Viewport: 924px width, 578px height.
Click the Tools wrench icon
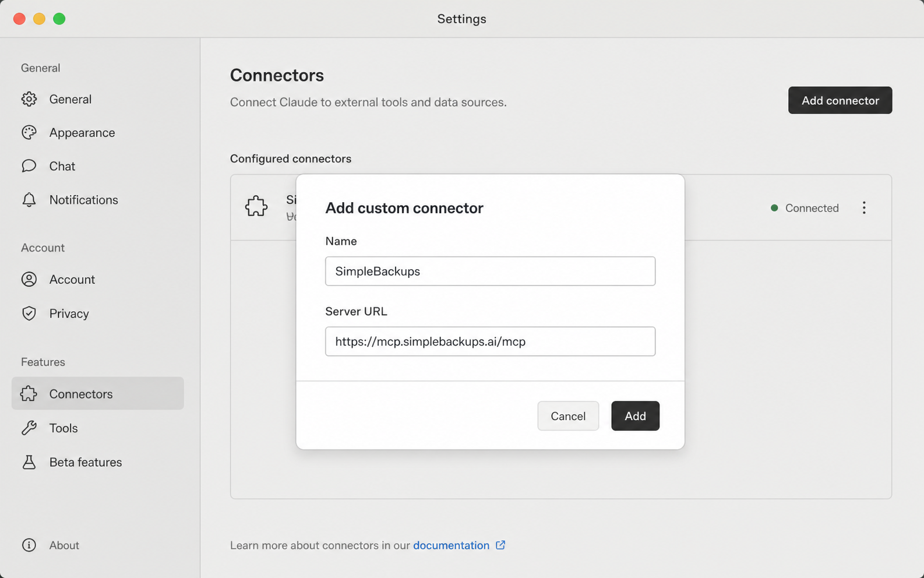click(29, 428)
